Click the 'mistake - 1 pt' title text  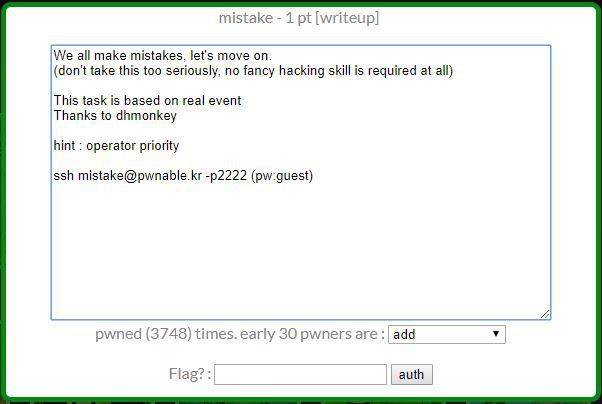click(x=265, y=18)
